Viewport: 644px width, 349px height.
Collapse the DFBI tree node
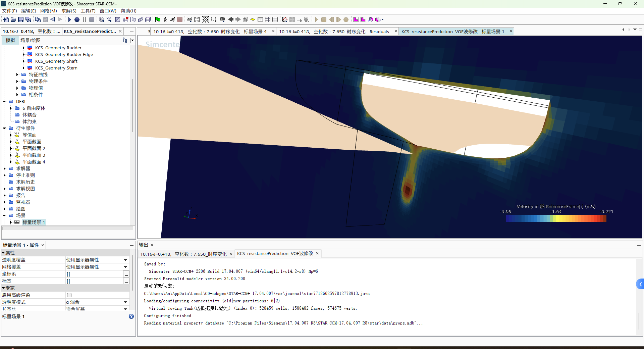(4, 101)
